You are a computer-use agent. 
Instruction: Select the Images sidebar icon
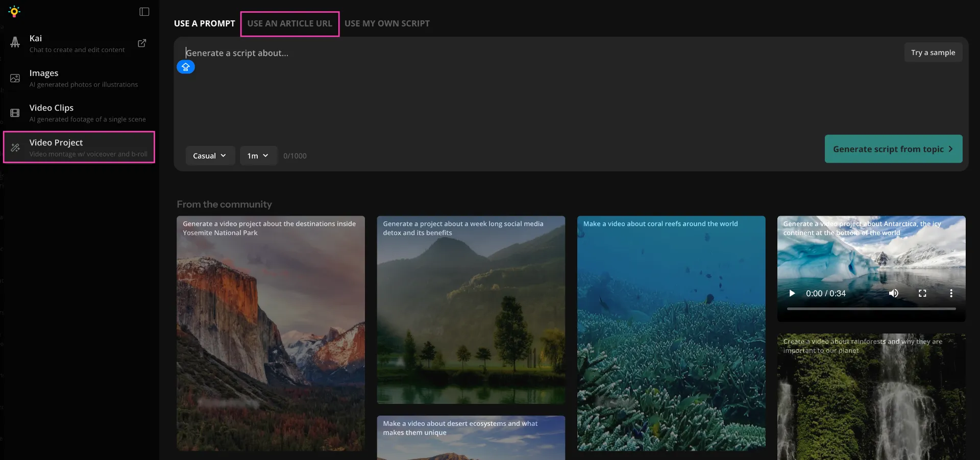pos(15,78)
